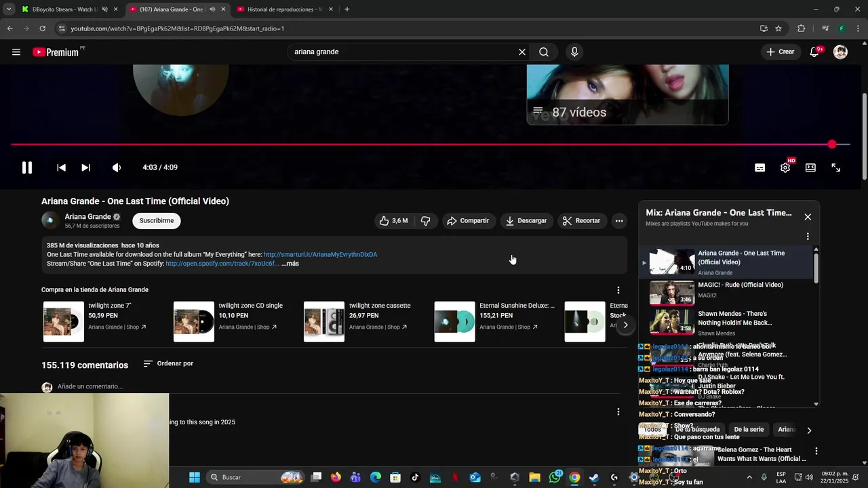Play MAGIC! - Rude from playlist
The width and height of the screenshot is (868, 488).
pos(726,293)
